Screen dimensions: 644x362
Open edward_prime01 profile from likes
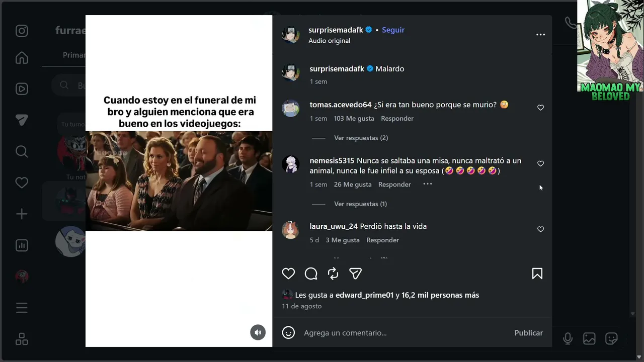(364, 295)
